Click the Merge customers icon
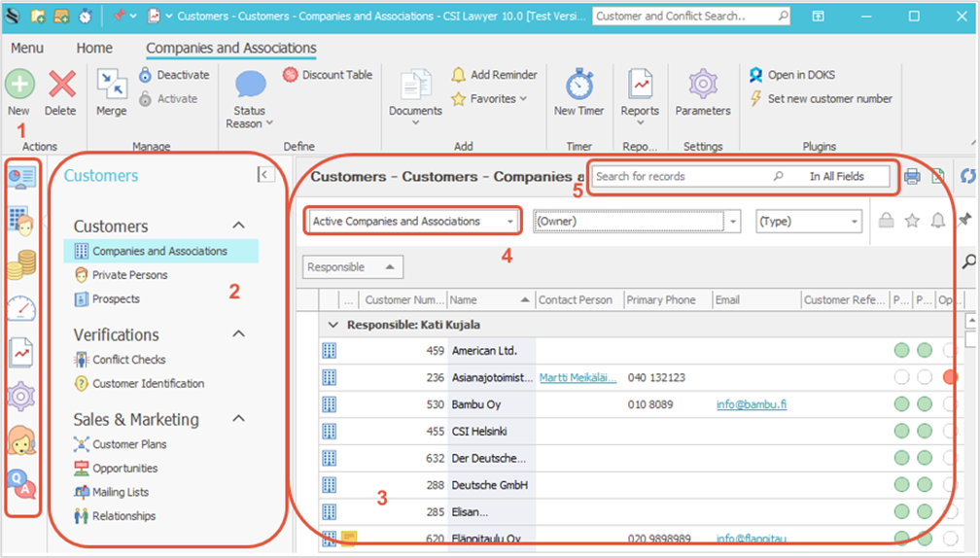Screen dimensions: 980x558 [112, 86]
